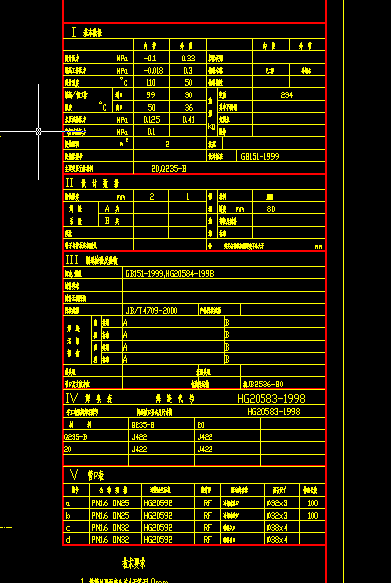
Task: Select HG20592 in row b
Action: pyautogui.click(x=158, y=516)
